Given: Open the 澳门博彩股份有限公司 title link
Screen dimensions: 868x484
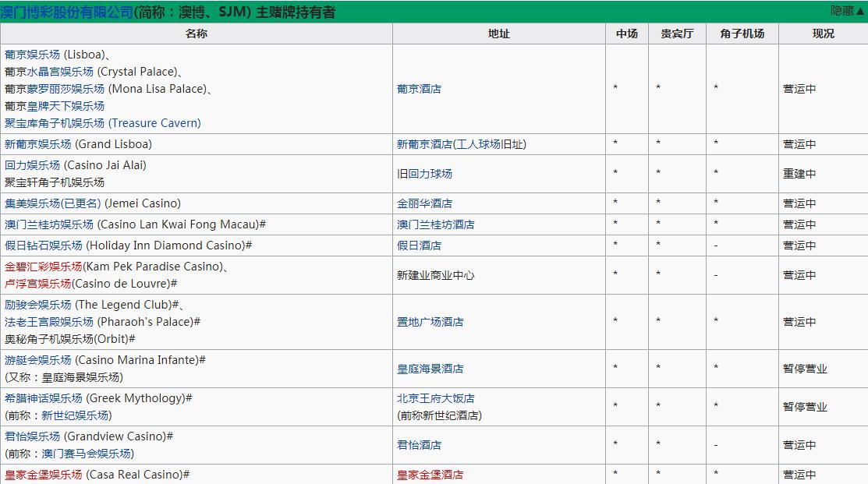Looking at the screenshot, I should click(x=67, y=12).
